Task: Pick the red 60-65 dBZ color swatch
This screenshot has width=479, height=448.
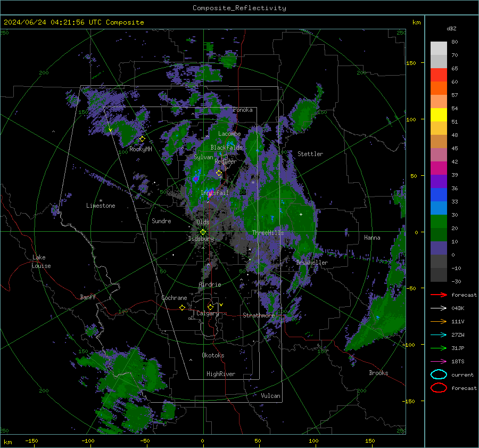Action: [439, 75]
